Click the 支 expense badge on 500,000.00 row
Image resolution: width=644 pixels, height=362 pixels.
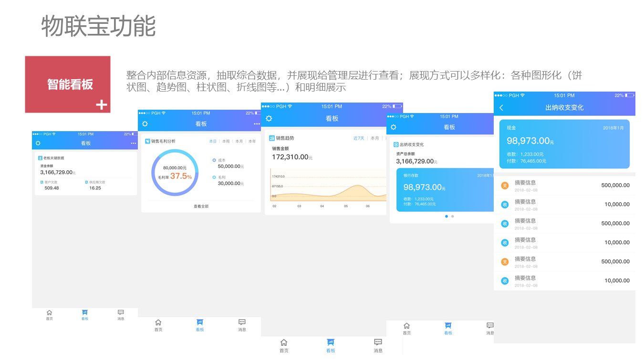504,185
